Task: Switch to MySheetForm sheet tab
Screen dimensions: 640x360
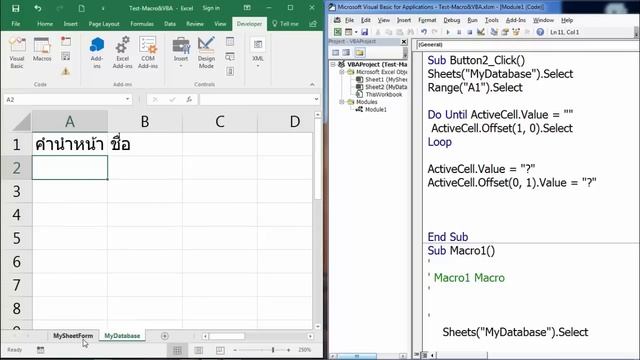Action: 73,336
